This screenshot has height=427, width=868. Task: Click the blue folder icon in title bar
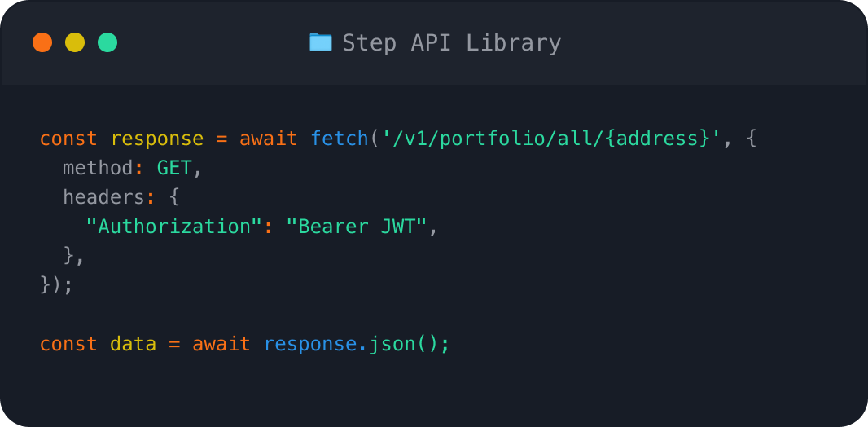321,42
